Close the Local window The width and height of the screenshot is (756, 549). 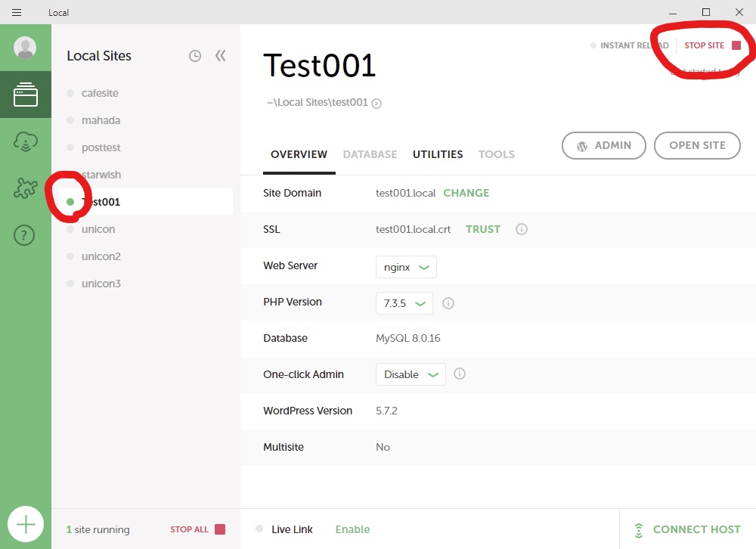tap(739, 12)
